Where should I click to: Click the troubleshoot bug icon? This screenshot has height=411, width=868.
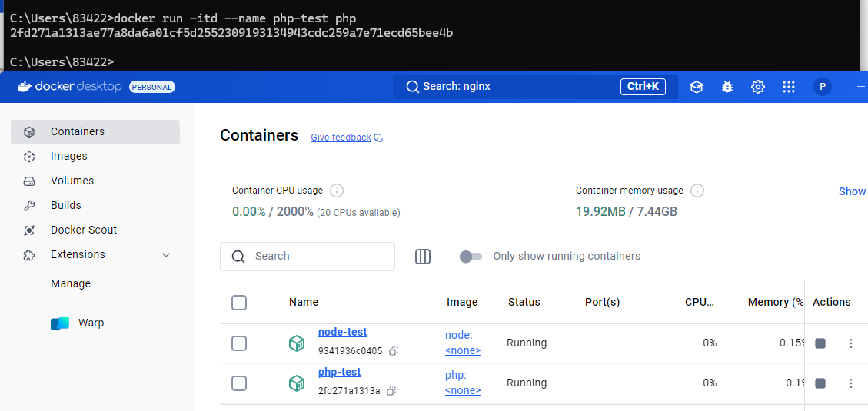click(727, 87)
